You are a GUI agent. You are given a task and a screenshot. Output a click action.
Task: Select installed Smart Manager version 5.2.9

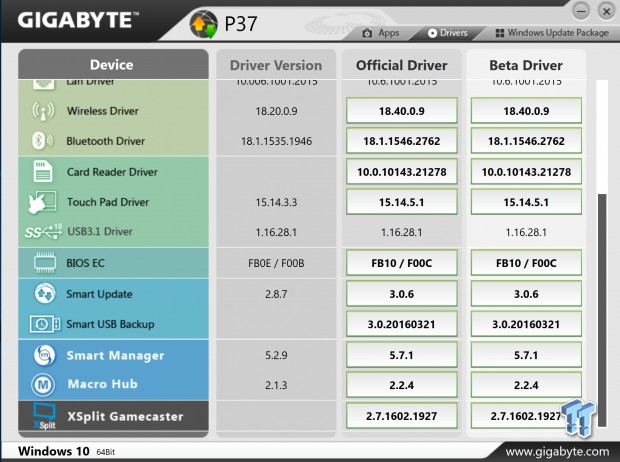pyautogui.click(x=276, y=355)
